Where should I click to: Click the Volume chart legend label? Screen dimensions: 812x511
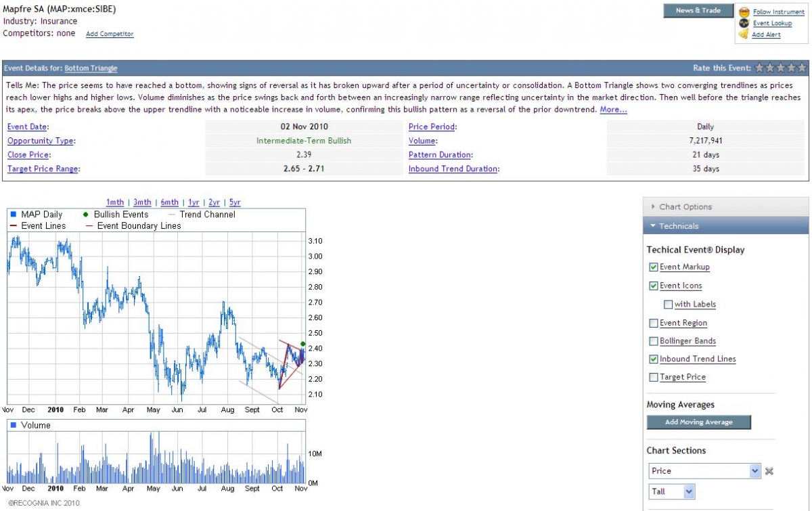pyautogui.click(x=30, y=425)
